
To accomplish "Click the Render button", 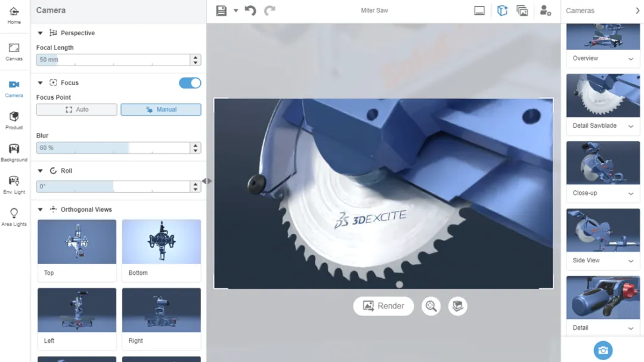I will (383, 306).
